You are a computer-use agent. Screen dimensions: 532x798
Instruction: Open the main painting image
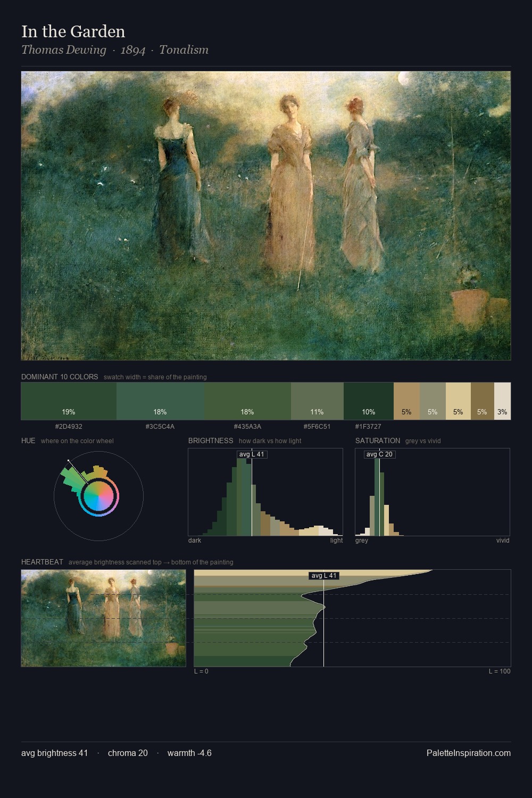click(x=266, y=216)
